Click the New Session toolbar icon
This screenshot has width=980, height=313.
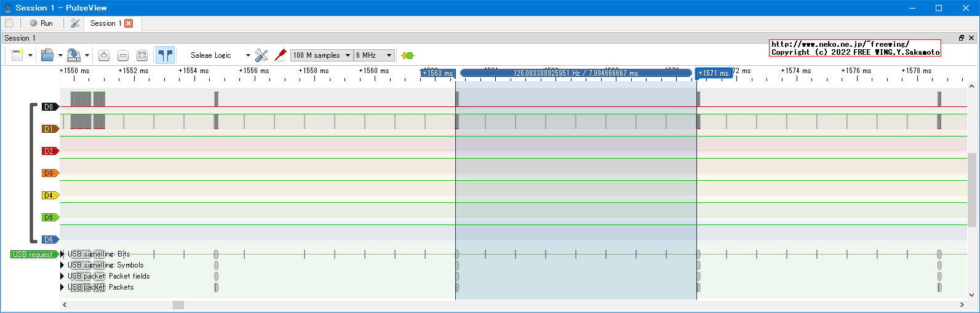pyautogui.click(x=17, y=55)
